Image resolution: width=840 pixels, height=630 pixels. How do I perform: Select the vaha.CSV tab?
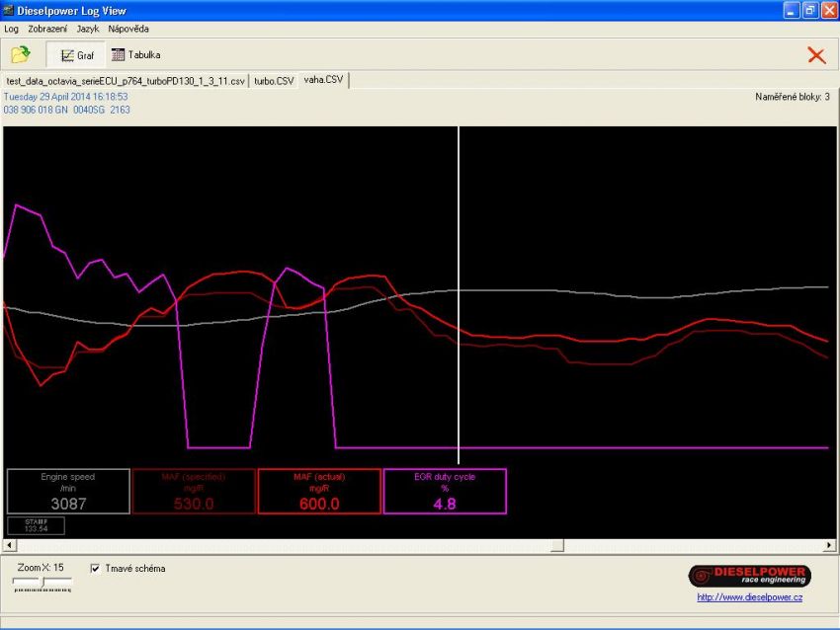click(x=323, y=80)
